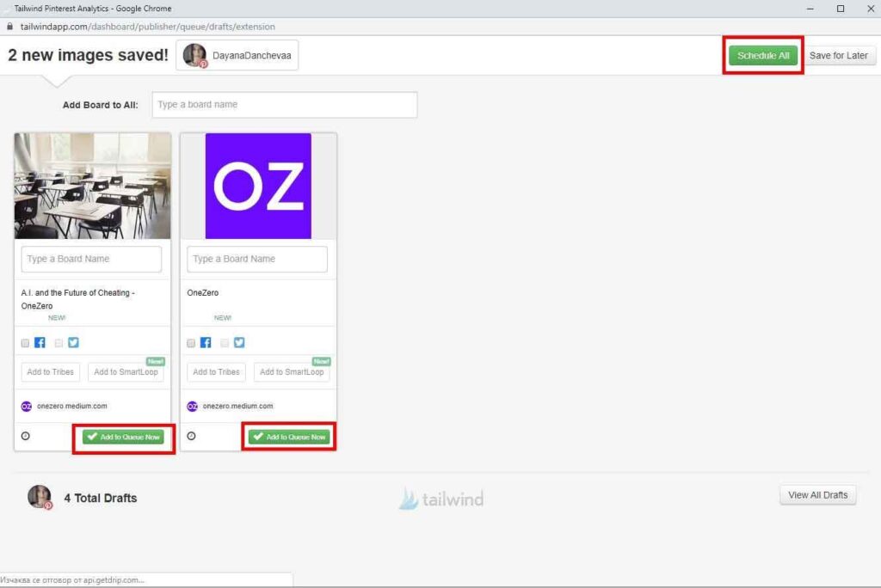The width and height of the screenshot is (881, 588).
Task: Enable Twitter sharing checkbox on OneZero card
Action: tap(225, 343)
